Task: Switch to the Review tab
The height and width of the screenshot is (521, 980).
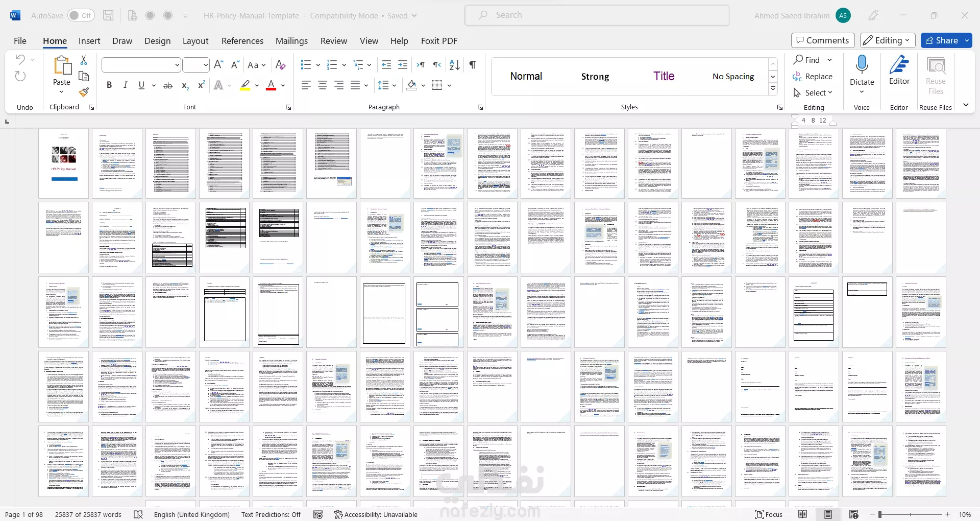Action: pos(334,41)
